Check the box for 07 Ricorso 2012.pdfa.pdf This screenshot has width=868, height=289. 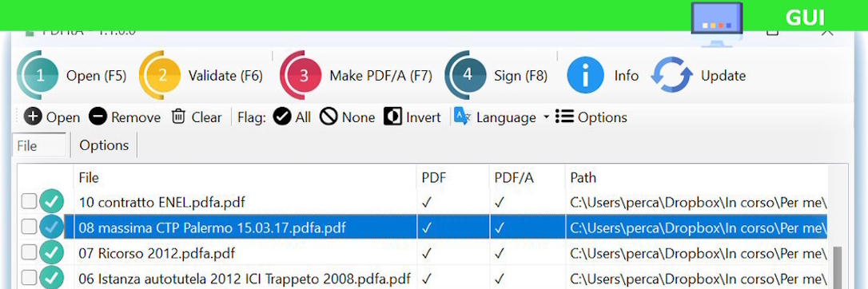point(29,252)
